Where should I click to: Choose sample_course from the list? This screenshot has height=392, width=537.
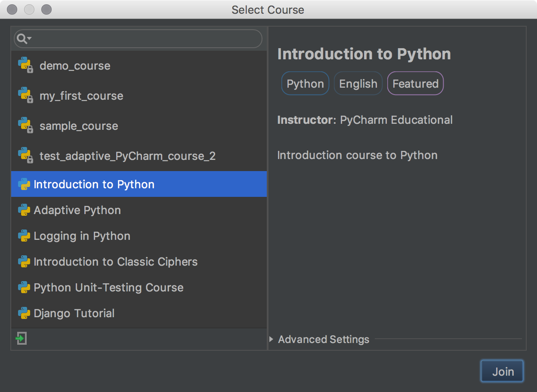[x=139, y=126]
